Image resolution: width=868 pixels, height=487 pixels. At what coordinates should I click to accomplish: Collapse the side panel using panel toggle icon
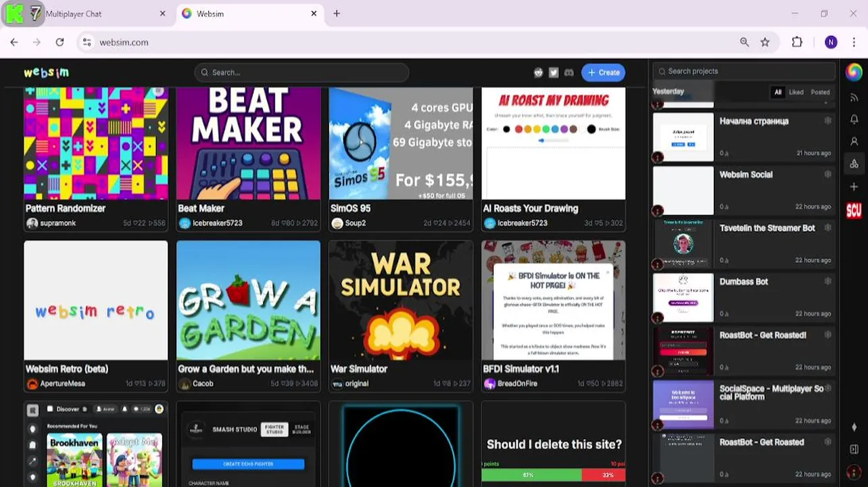click(x=854, y=449)
